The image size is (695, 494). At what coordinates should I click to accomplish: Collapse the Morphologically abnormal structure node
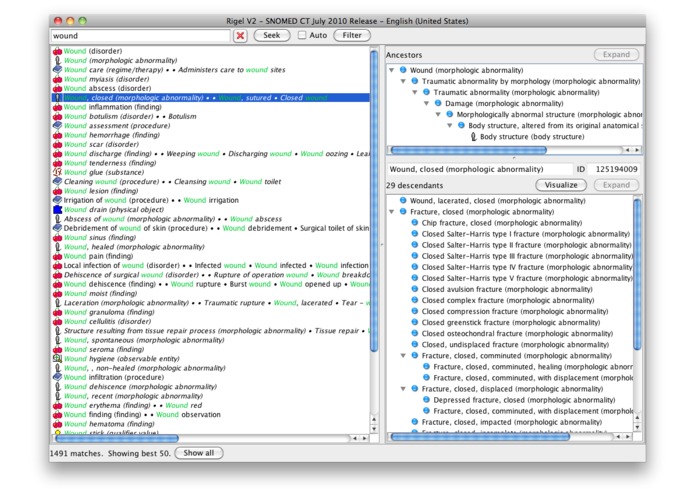(437, 114)
